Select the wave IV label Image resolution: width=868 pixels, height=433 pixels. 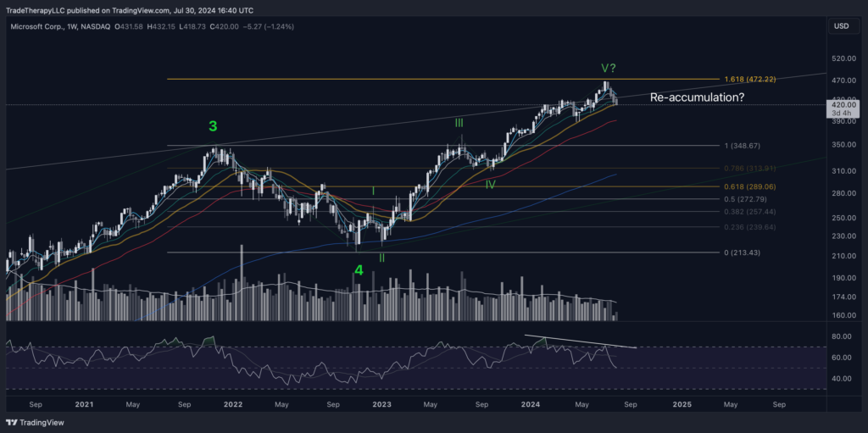tap(490, 183)
